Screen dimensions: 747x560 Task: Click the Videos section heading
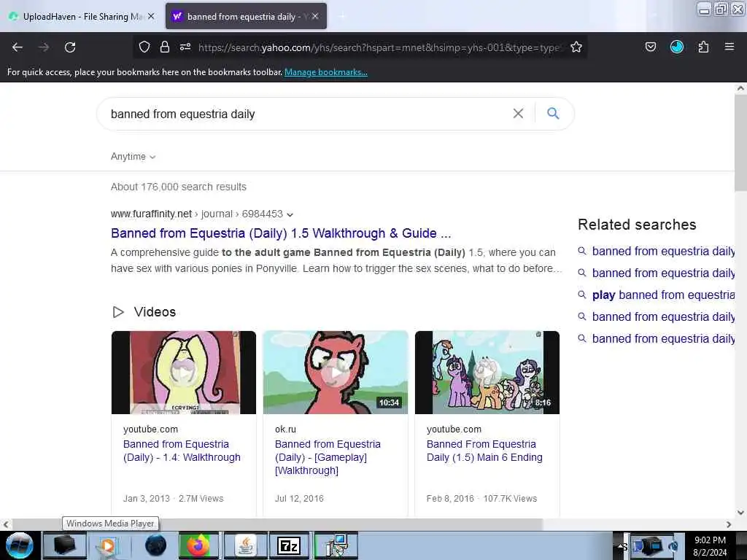coord(155,312)
